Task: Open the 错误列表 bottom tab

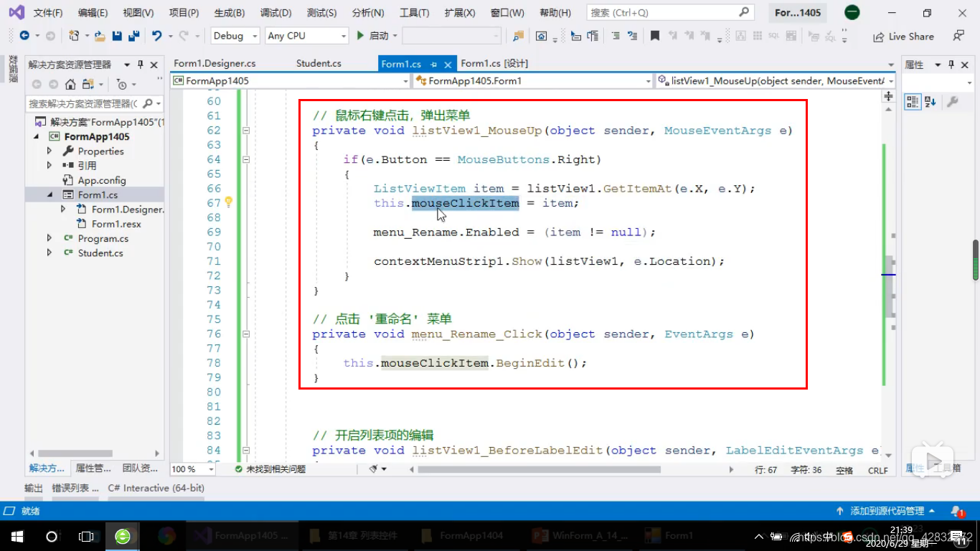Action: [75, 488]
